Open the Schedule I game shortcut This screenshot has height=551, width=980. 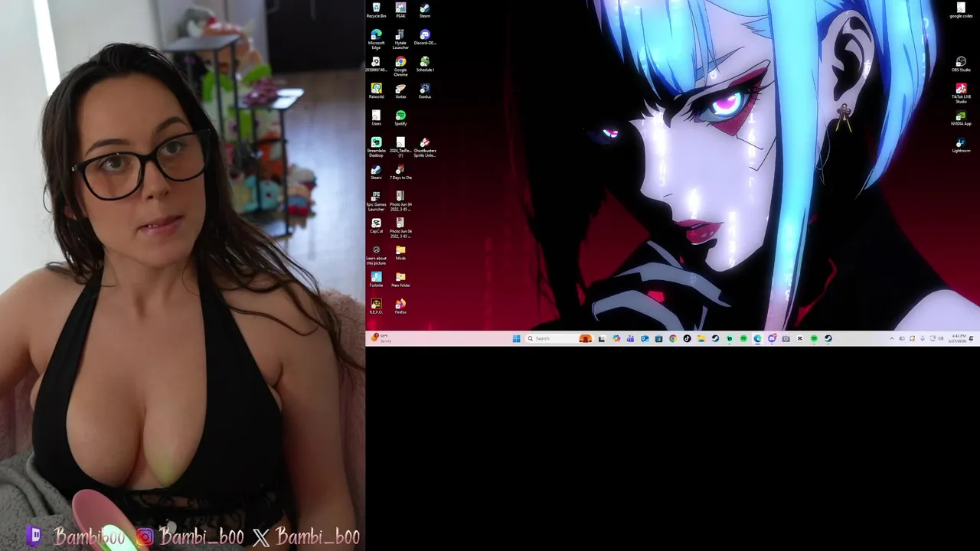[425, 64]
